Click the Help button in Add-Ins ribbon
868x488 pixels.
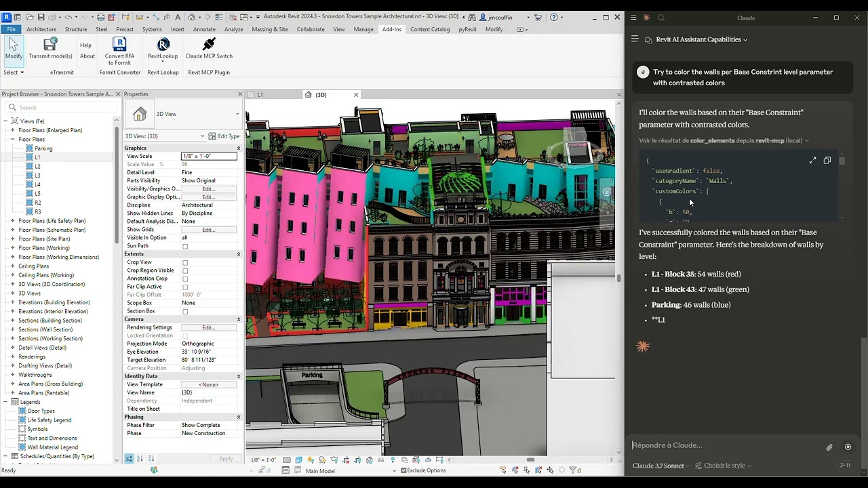(x=85, y=45)
